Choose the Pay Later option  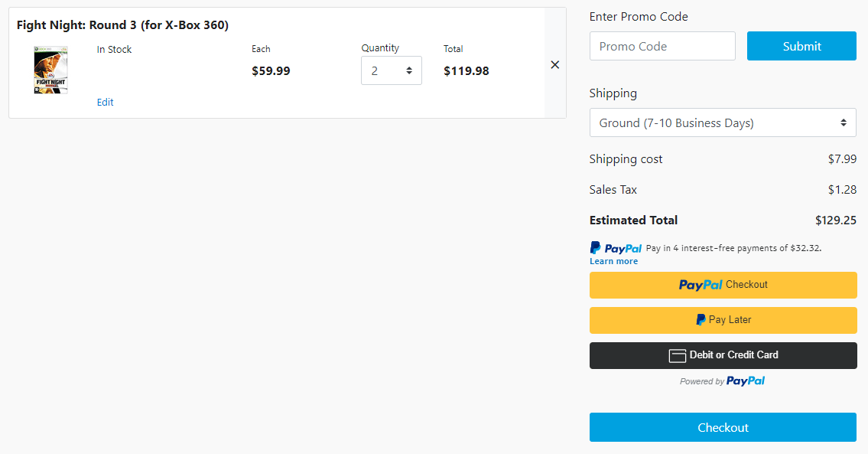click(x=723, y=320)
